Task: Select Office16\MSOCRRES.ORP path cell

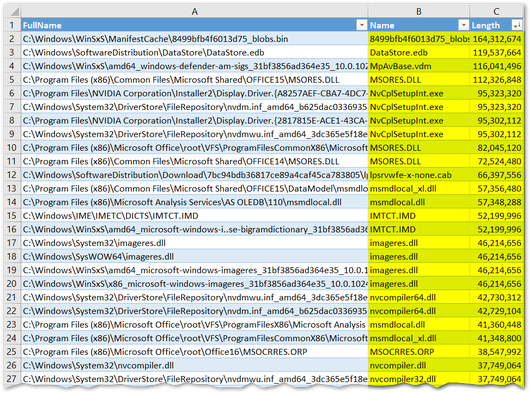Action: 194,352
